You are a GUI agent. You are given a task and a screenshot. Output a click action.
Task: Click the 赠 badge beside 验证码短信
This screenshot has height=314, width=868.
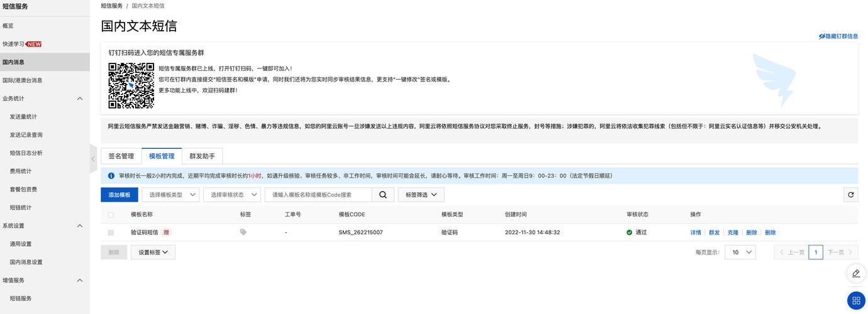[166, 232]
